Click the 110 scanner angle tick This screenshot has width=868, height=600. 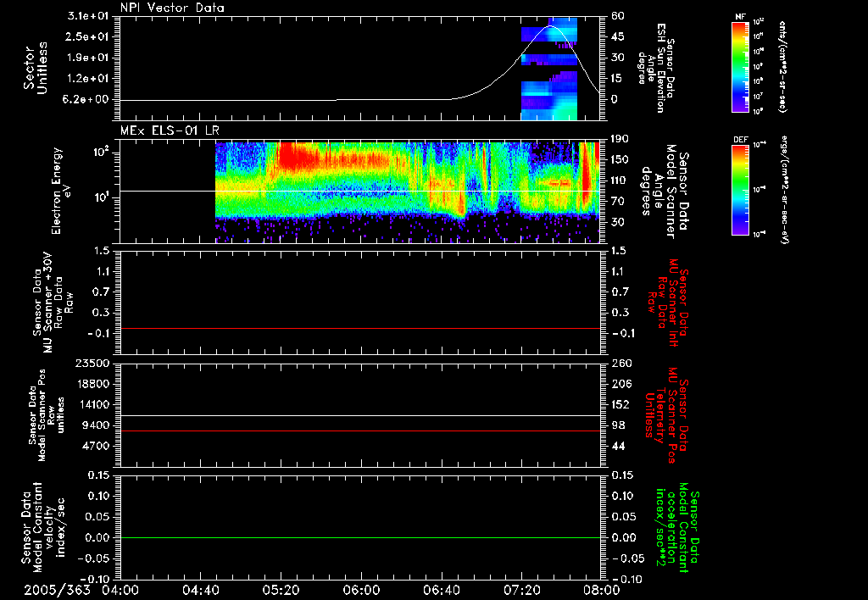(620, 181)
